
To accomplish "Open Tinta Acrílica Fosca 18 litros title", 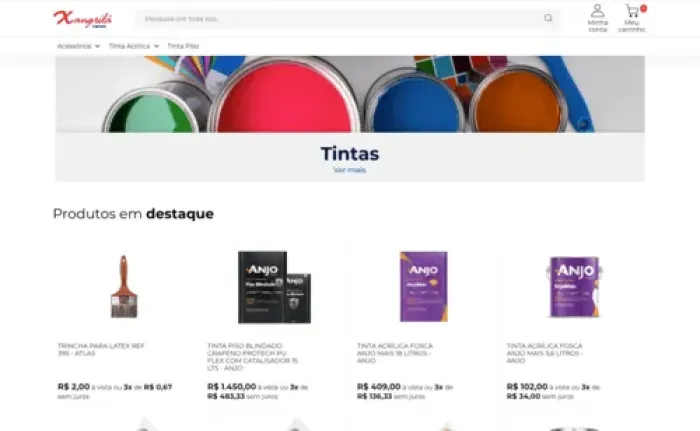I will coord(395,353).
